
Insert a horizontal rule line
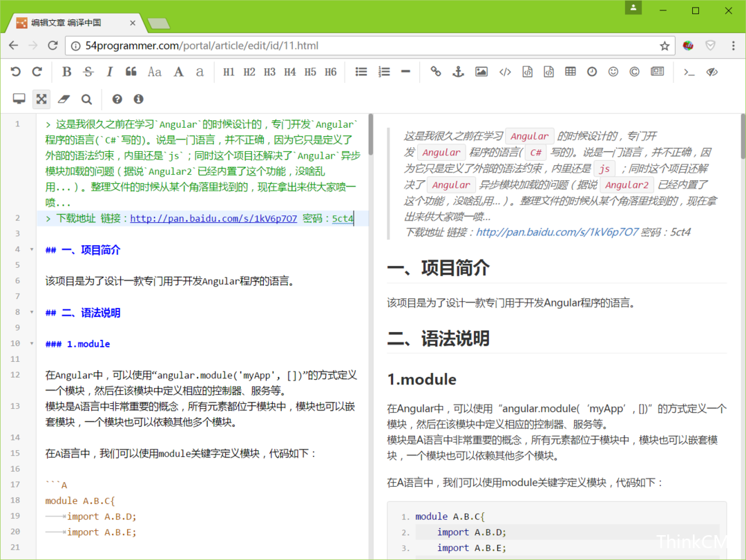[x=405, y=72]
